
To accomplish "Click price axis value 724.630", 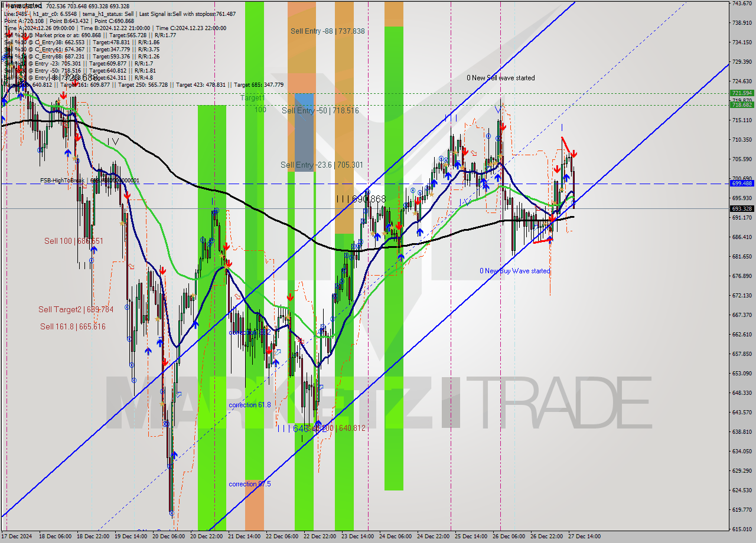I will (x=742, y=81).
